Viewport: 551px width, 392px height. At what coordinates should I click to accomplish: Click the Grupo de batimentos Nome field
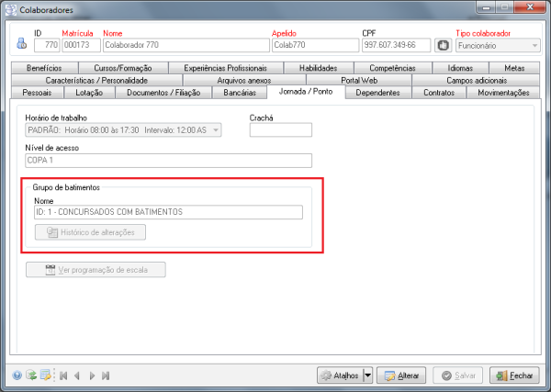click(x=167, y=212)
